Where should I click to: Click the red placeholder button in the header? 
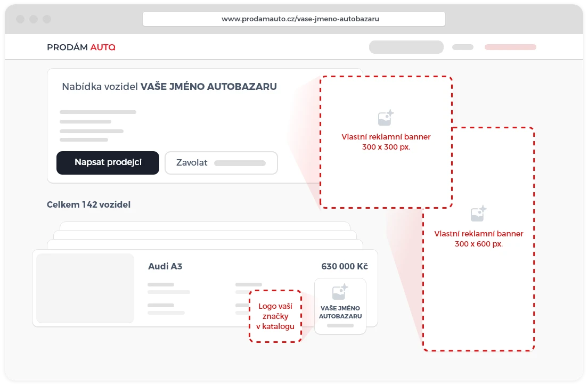(510, 47)
